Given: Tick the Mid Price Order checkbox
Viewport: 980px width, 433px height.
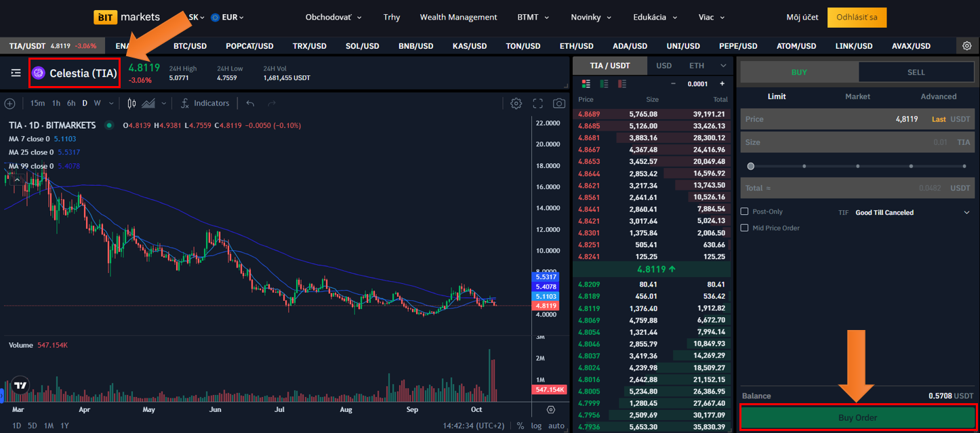Looking at the screenshot, I should (745, 228).
